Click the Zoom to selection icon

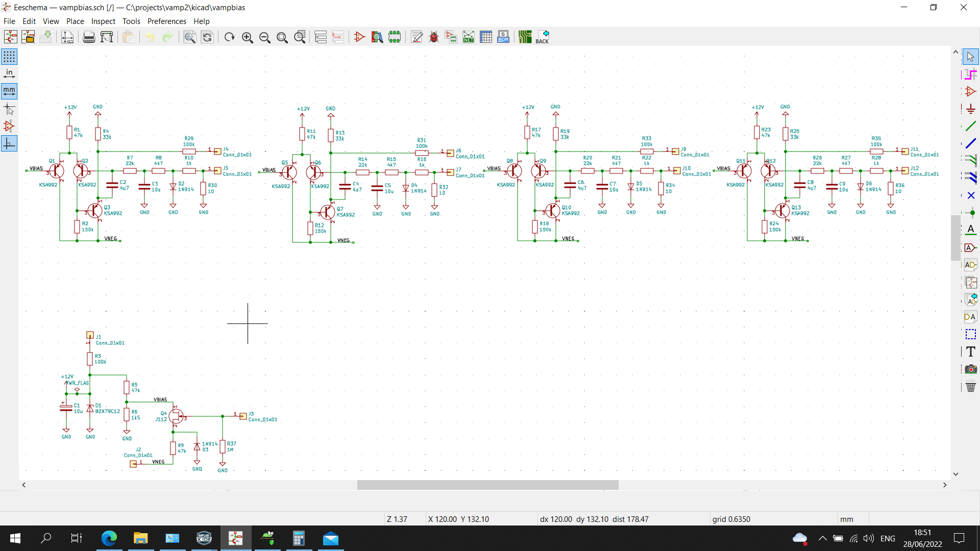click(x=300, y=37)
